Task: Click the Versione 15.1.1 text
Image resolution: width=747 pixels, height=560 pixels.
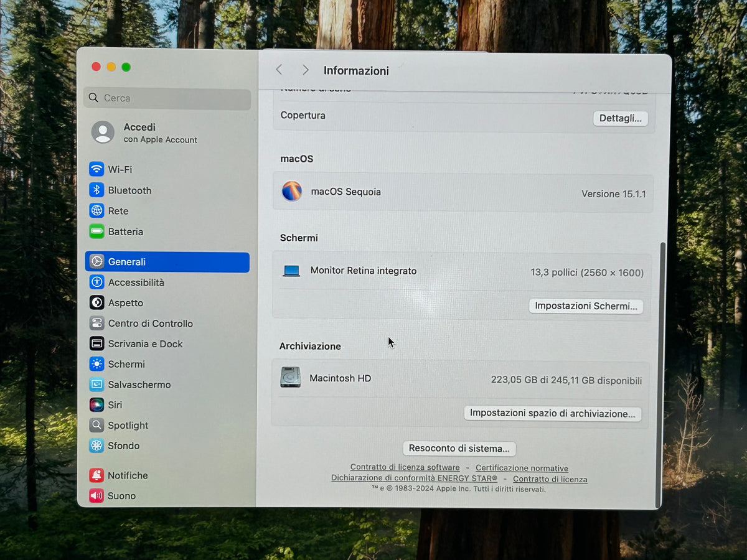Action: click(613, 194)
